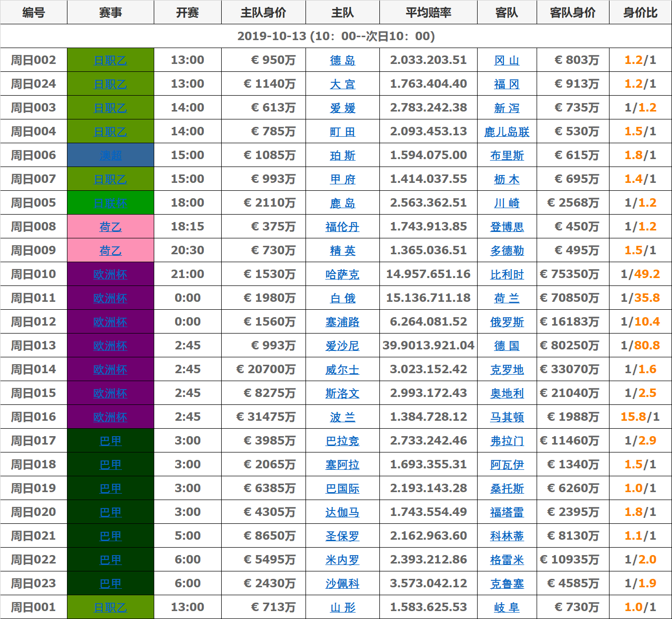Open the 町田 team link
The image size is (672, 619).
[x=343, y=132]
